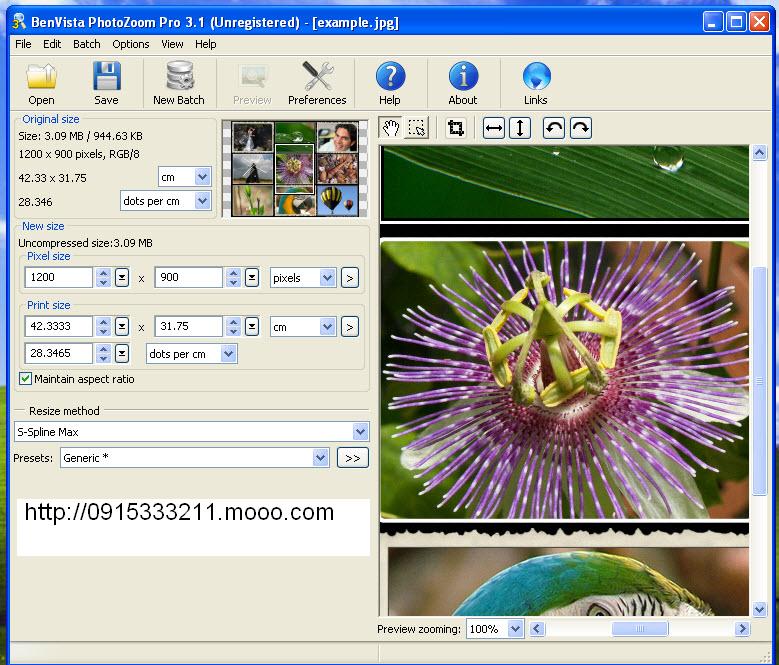Click the pixel height field showing 900
The width and height of the screenshot is (779, 665).
pos(189,277)
